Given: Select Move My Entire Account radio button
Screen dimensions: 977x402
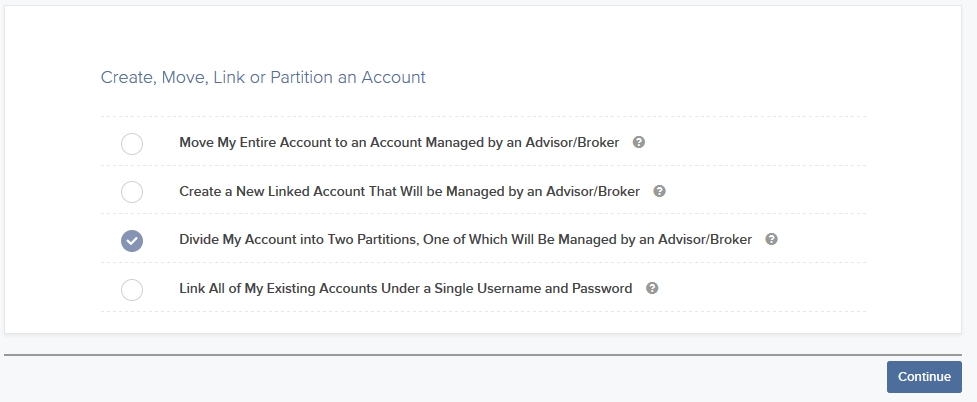Looking at the screenshot, I should (x=131, y=143).
